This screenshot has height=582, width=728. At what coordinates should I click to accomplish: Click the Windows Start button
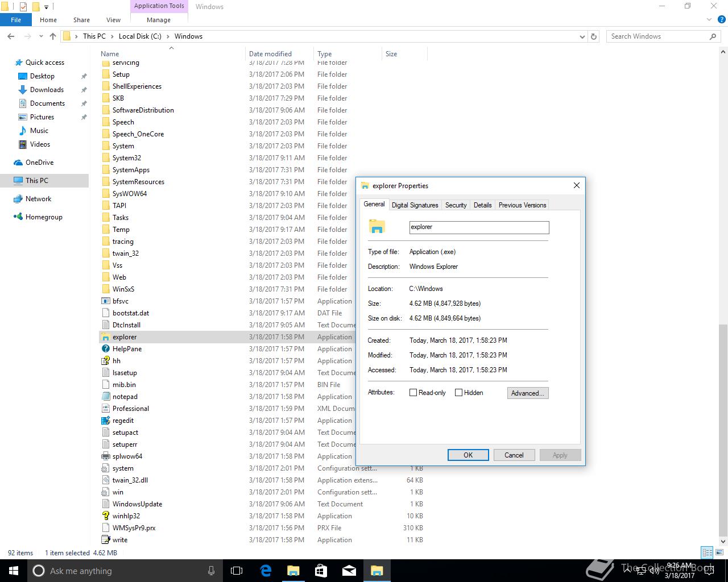pyautogui.click(x=14, y=571)
